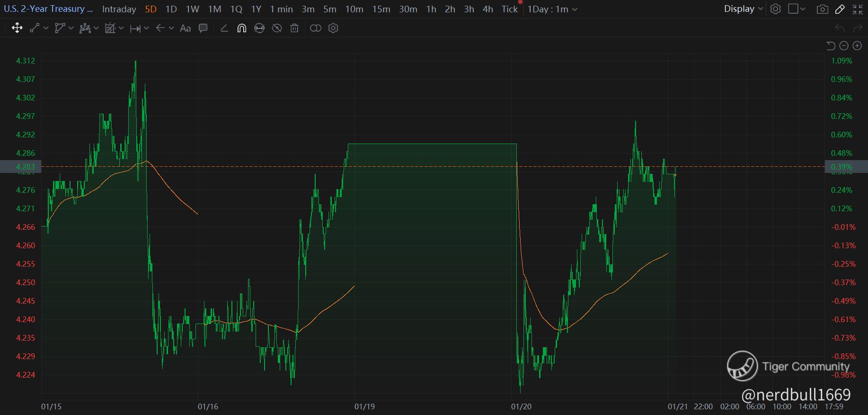868x415 pixels.
Task: Open the 1Day : 1m interval dropdown
Action: pos(552,9)
